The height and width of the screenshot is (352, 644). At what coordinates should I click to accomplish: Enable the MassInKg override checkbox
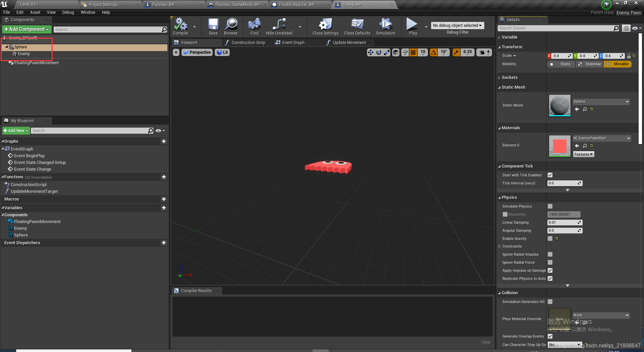pyautogui.click(x=505, y=214)
